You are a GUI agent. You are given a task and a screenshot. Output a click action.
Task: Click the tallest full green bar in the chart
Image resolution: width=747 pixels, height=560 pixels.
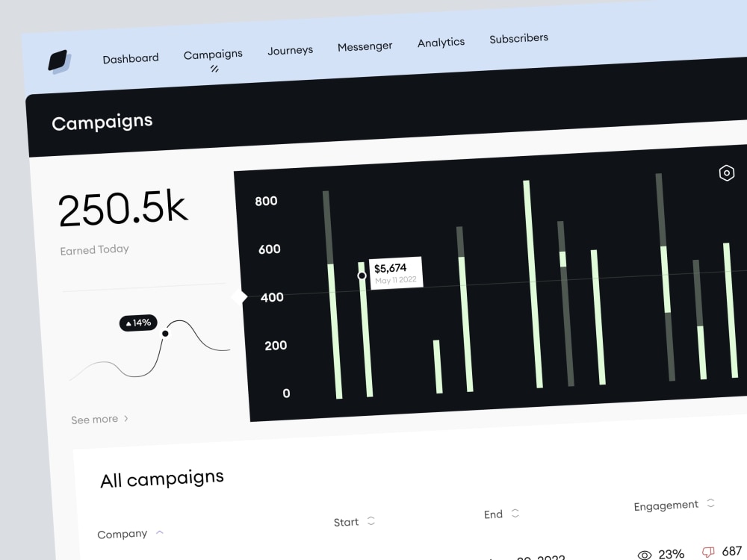[533, 284]
